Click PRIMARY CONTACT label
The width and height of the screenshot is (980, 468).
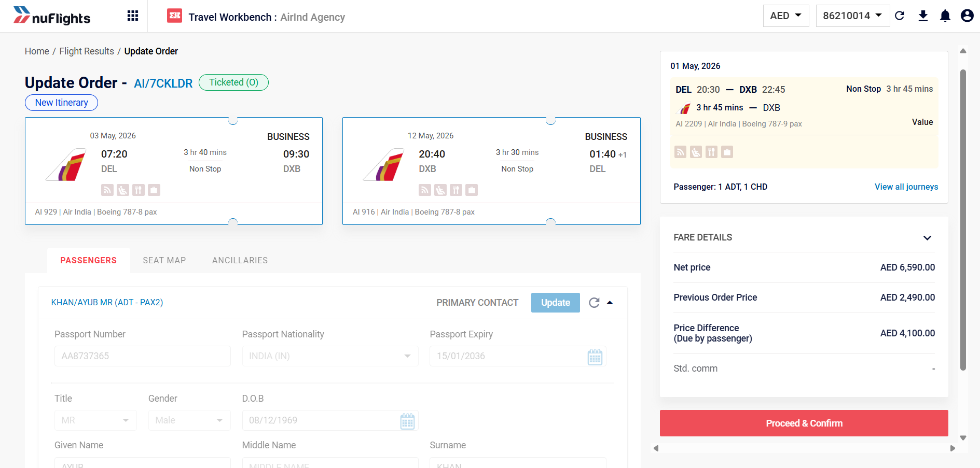477,303
